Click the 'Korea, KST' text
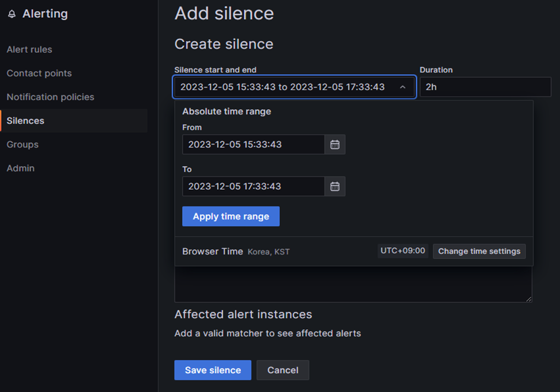Image resolution: width=560 pixels, height=392 pixels. (269, 251)
